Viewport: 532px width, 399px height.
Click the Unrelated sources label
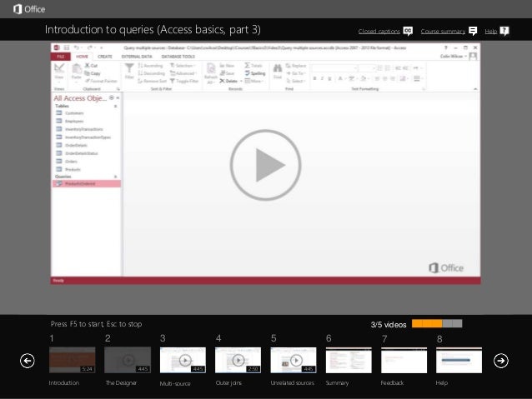point(293,382)
